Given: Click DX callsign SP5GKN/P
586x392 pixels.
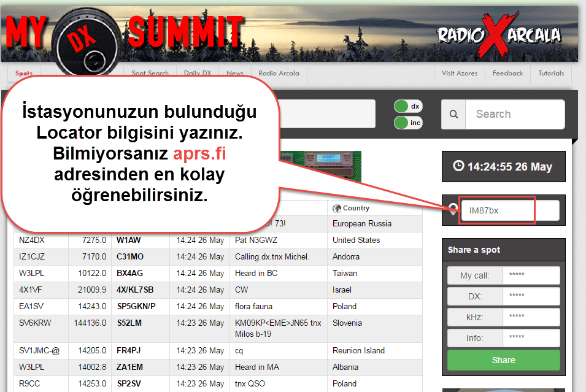Looking at the screenshot, I should pyautogui.click(x=136, y=307).
